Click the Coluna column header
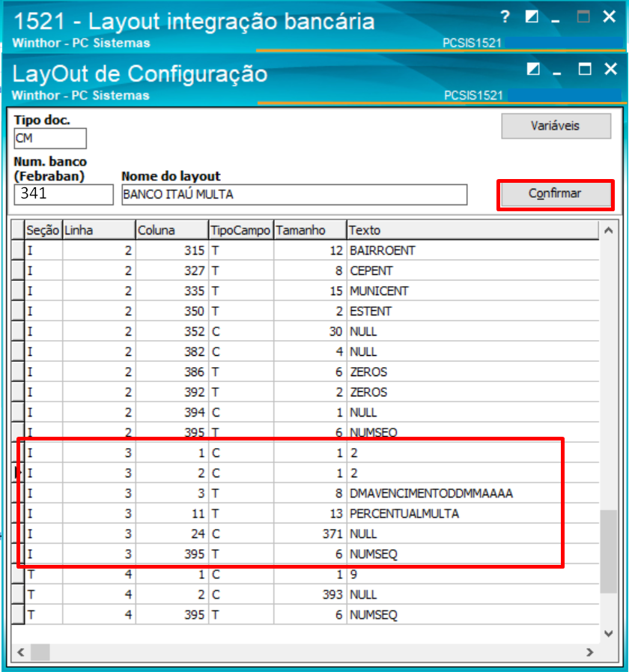 (x=172, y=230)
